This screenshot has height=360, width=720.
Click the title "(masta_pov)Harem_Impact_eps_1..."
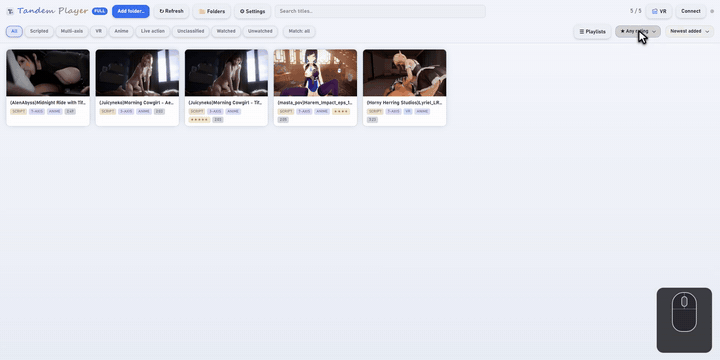(315, 103)
